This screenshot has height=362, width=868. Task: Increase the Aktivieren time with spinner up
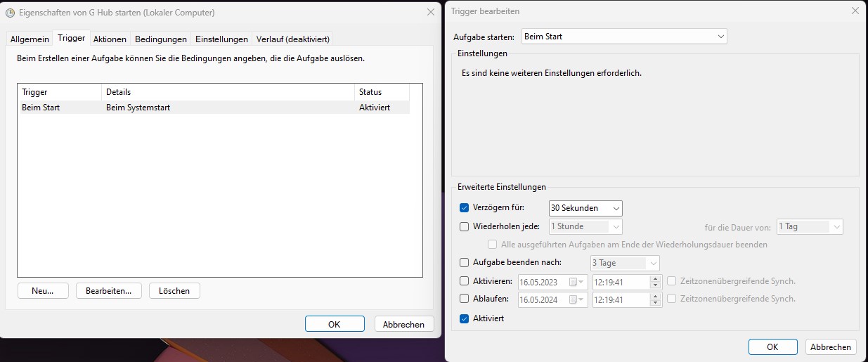pyautogui.click(x=656, y=278)
